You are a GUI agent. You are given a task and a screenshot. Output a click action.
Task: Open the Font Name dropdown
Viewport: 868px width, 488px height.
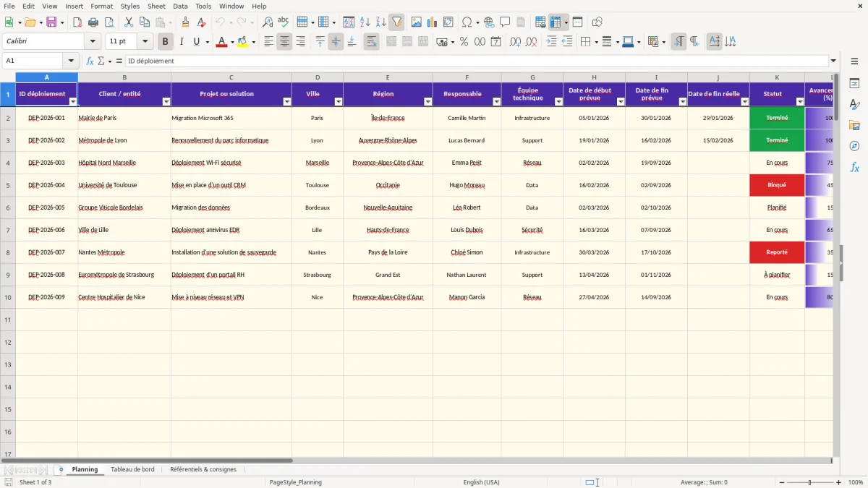pyautogui.click(x=92, y=42)
